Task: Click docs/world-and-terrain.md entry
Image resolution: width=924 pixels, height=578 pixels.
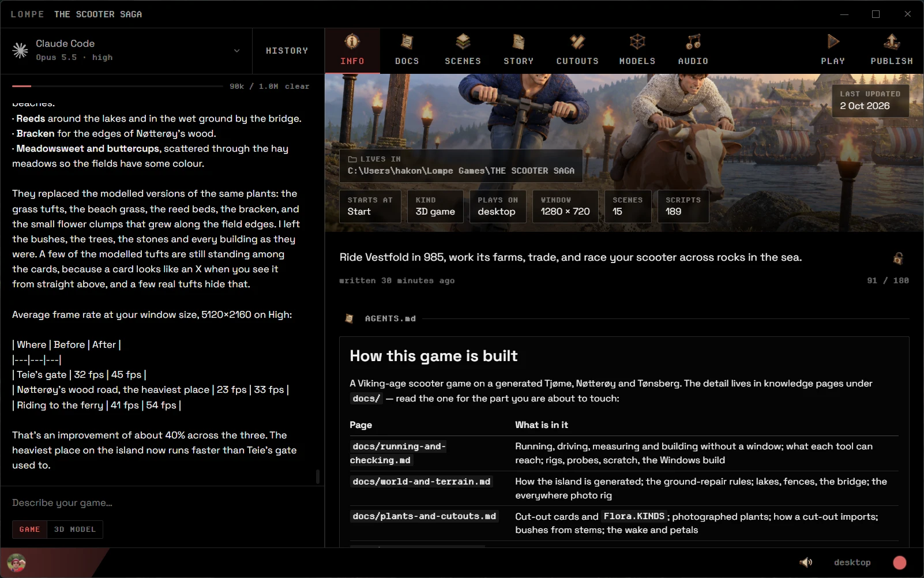Action: click(422, 482)
